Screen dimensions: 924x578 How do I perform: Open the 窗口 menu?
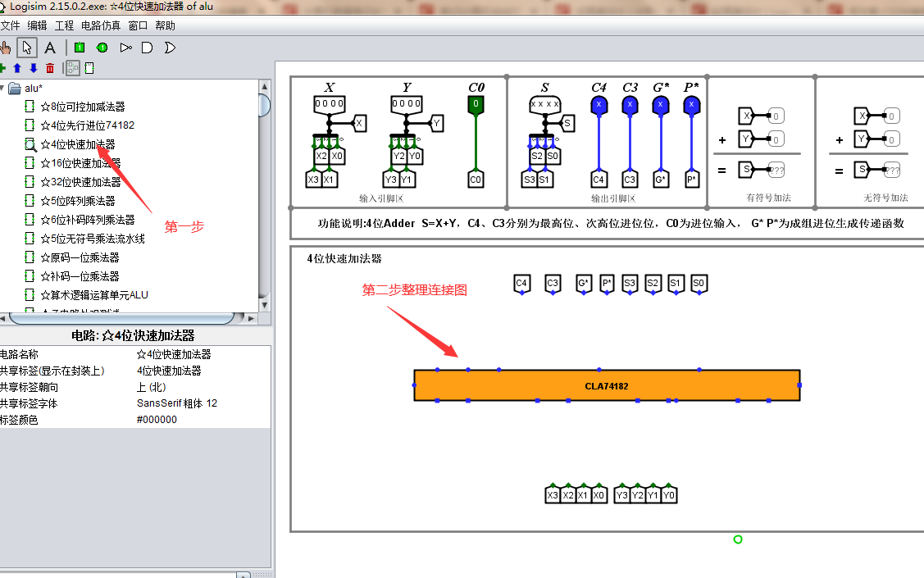pos(138,25)
